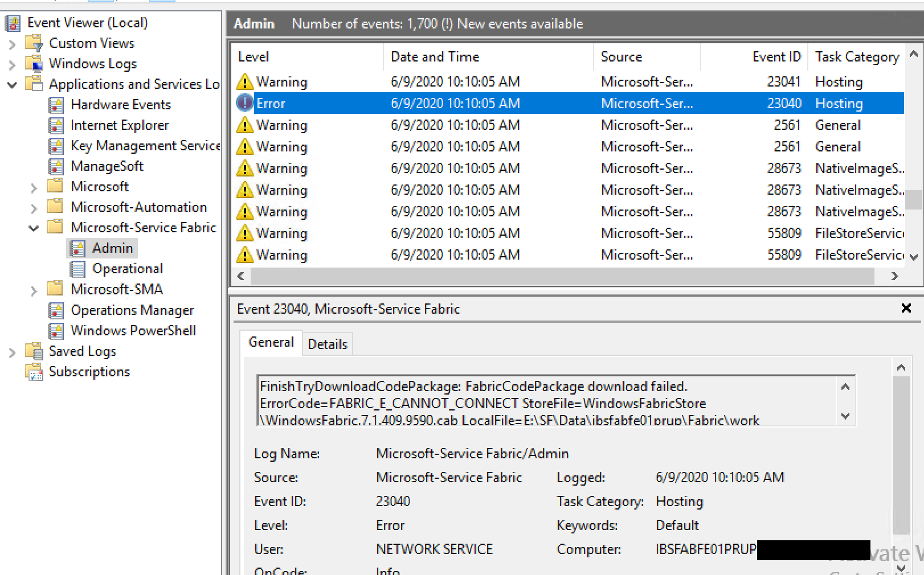Expand the Microsoft-Automation node

(34, 208)
